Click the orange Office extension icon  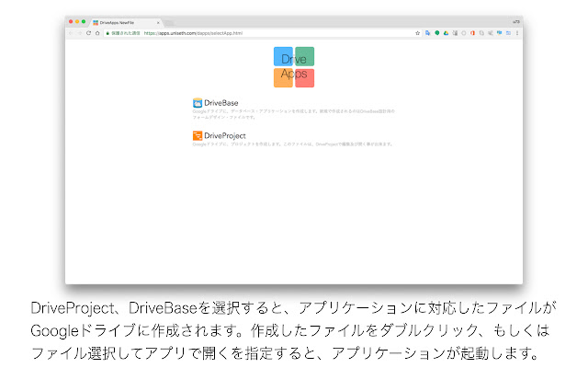pyautogui.click(x=472, y=33)
